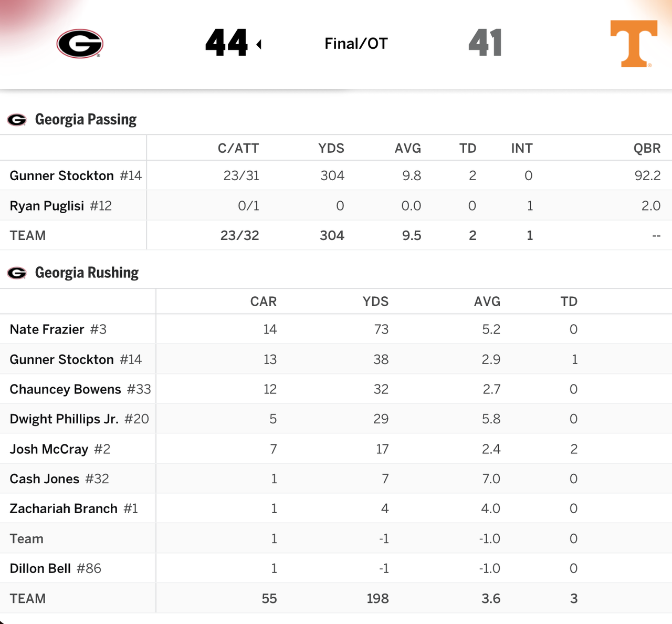Click Georgia's score of 44
This screenshot has width=672, height=624.
click(x=226, y=43)
